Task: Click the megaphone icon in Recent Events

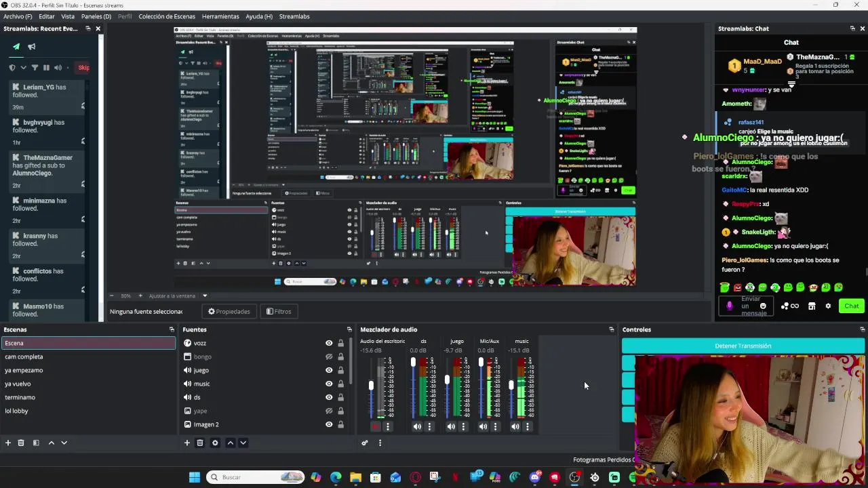Action: 32,47
